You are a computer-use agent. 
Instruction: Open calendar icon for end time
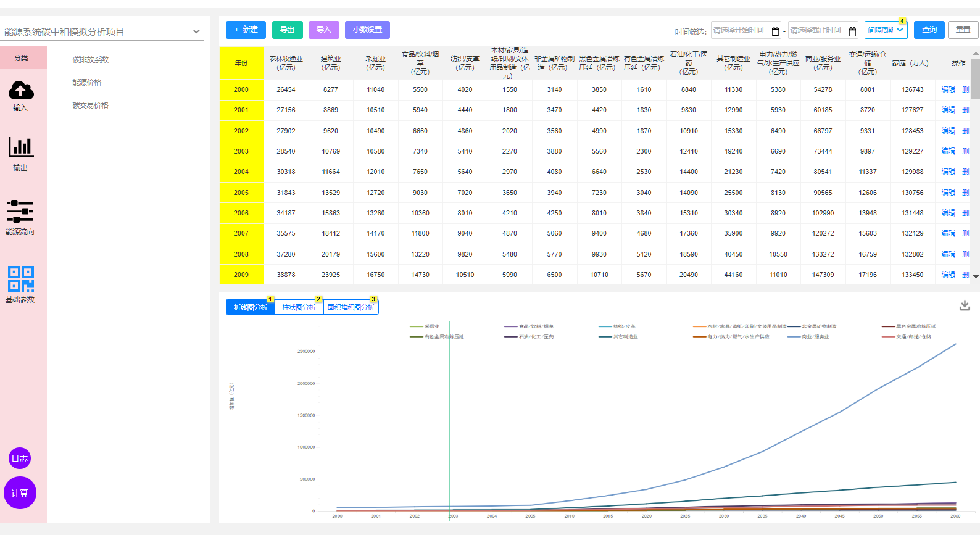[852, 31]
